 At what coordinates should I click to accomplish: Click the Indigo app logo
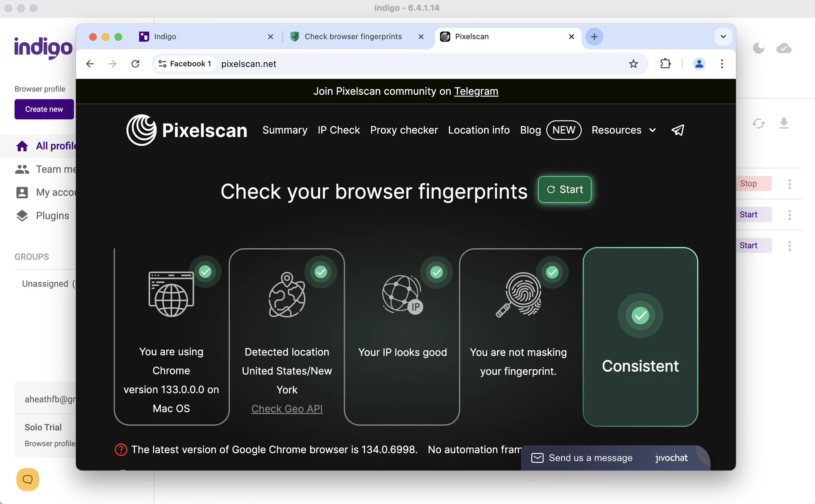click(x=43, y=48)
